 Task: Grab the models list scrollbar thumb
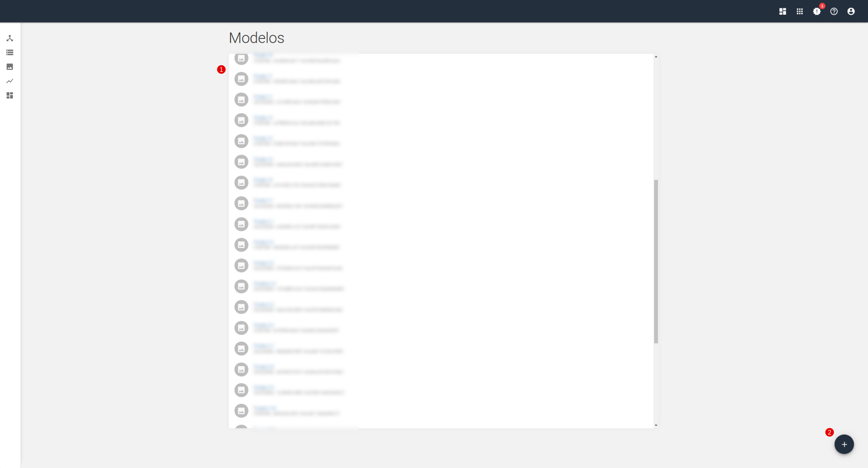(656, 262)
